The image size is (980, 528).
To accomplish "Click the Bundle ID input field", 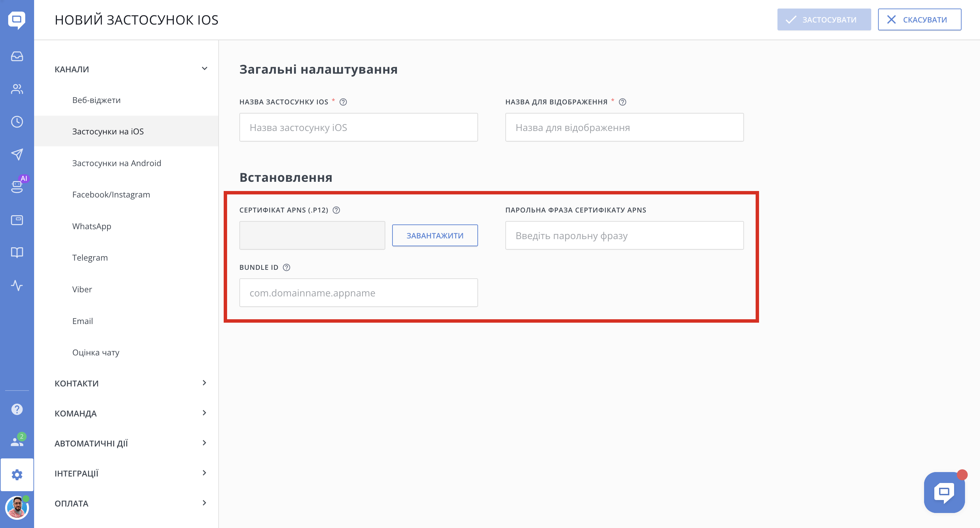I will pos(358,293).
